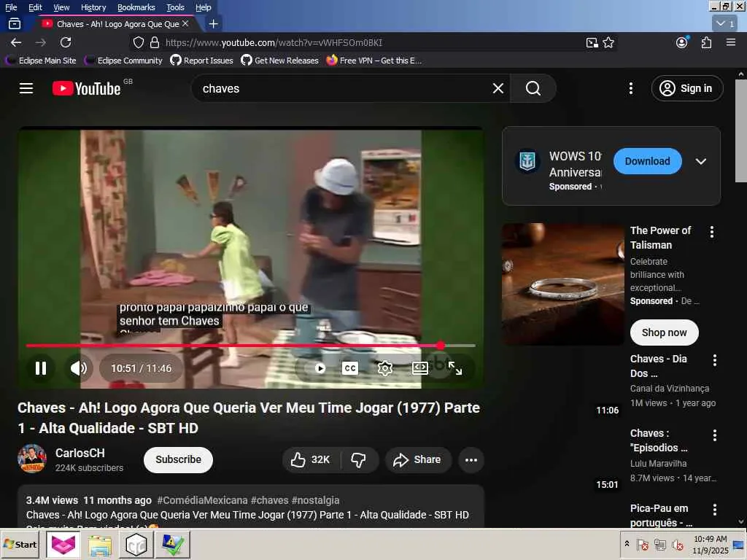
Task: Open Get New Releases bookmark
Action: pyautogui.click(x=279, y=61)
